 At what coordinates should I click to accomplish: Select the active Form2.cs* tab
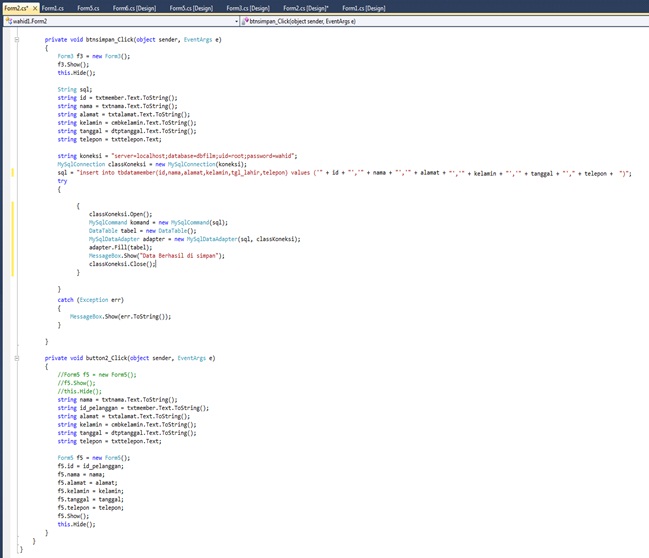pyautogui.click(x=17, y=8)
